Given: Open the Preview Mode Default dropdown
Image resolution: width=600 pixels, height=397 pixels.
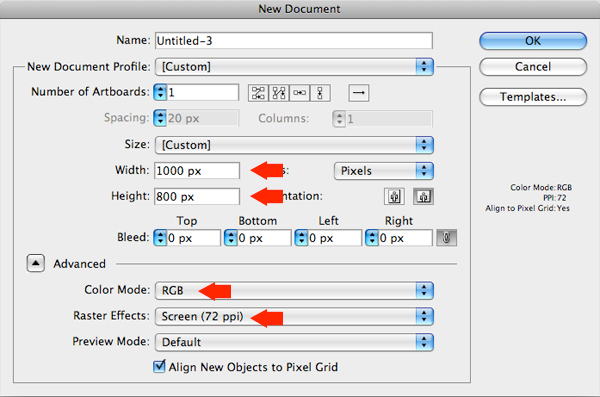Looking at the screenshot, I should click(294, 342).
